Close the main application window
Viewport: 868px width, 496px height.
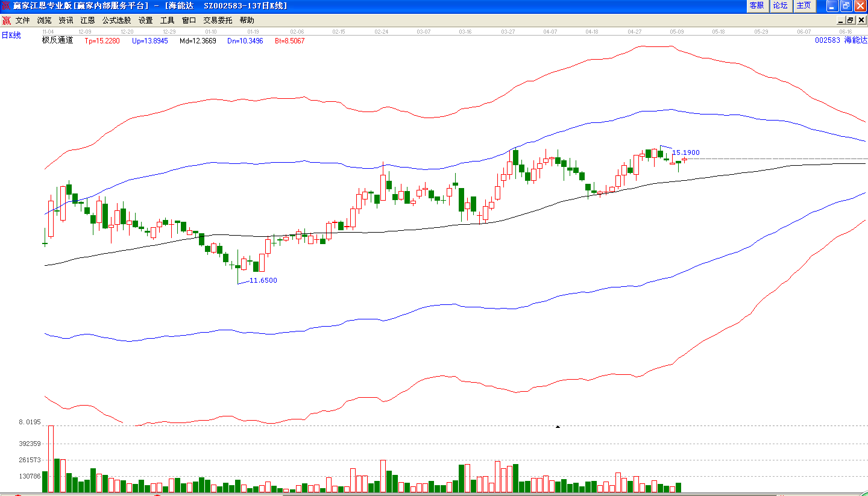click(860, 6)
